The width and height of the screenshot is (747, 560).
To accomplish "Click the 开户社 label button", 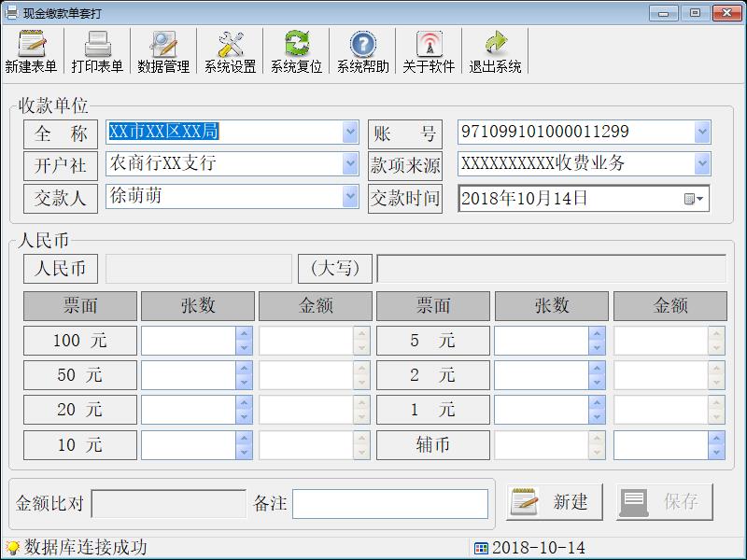I will pos(61,166).
